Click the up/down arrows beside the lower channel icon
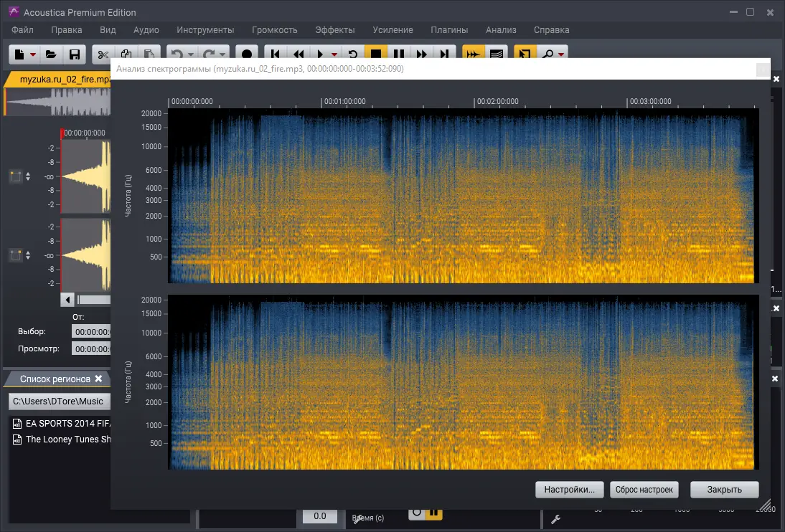The width and height of the screenshot is (785, 532). (x=28, y=255)
